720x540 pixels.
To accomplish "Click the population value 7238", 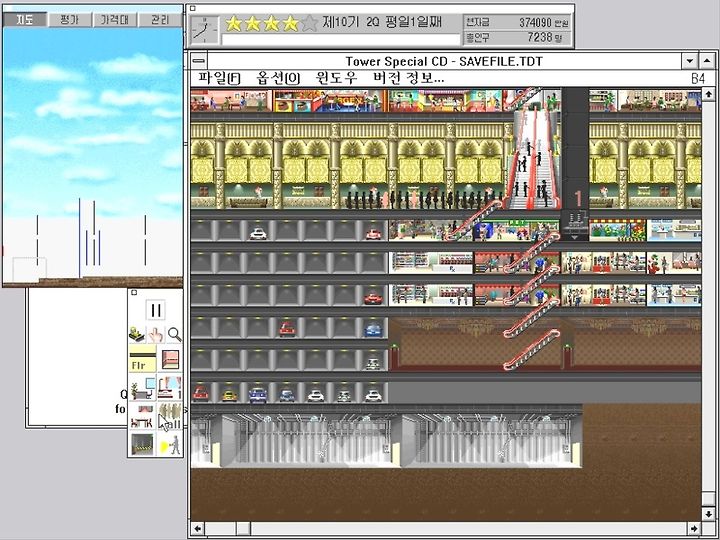I will coord(540,37).
